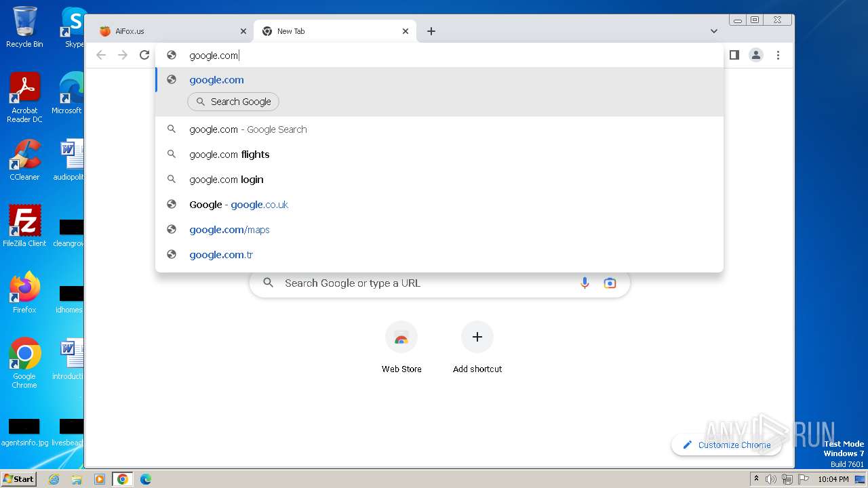868x488 pixels.
Task: Launch Internet Explorer from the taskbar
Action: click(54, 479)
